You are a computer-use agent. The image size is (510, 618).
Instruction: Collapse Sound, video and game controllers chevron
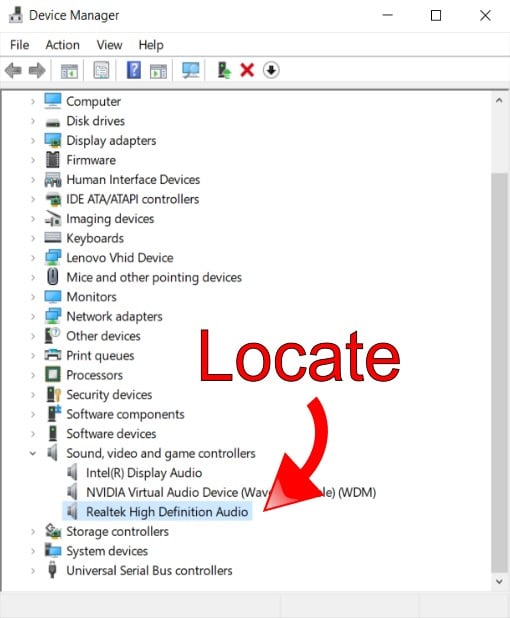[x=33, y=453]
